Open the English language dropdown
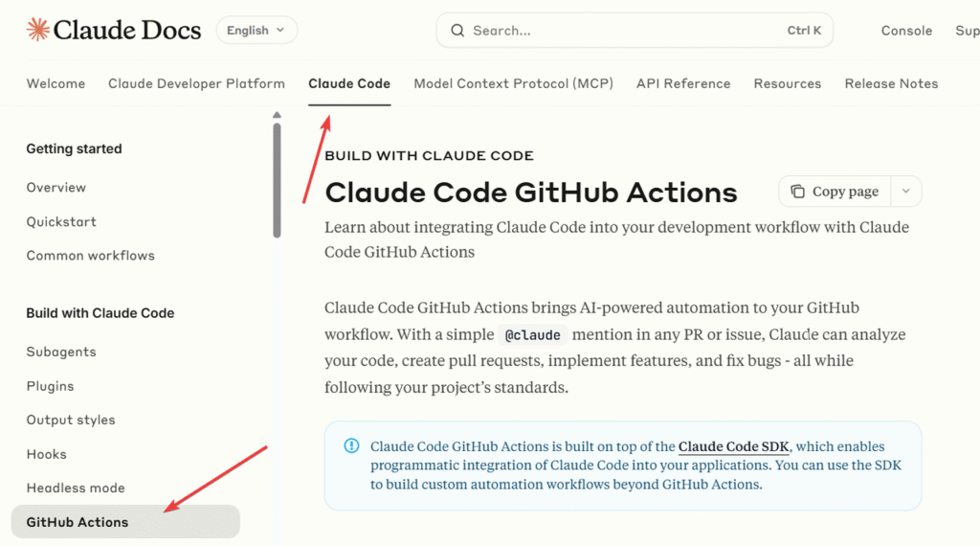 tap(256, 31)
